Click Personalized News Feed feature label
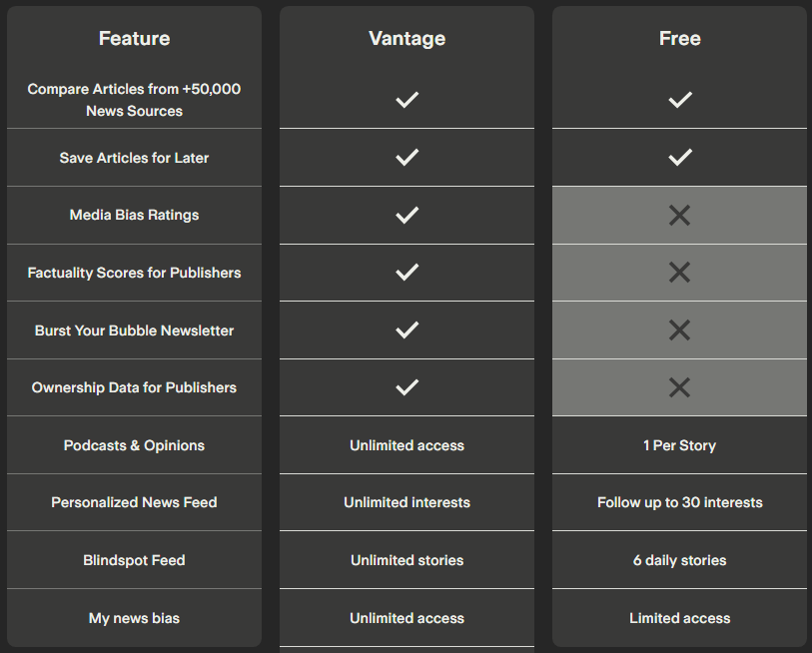 (x=134, y=502)
